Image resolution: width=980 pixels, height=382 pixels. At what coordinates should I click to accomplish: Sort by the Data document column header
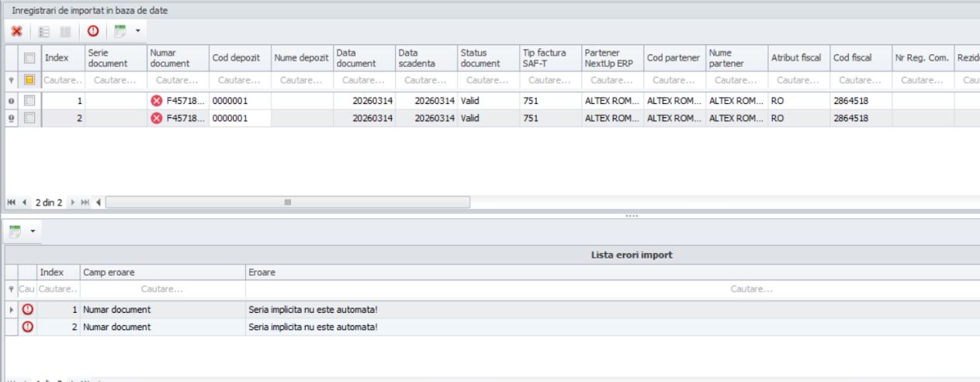363,57
